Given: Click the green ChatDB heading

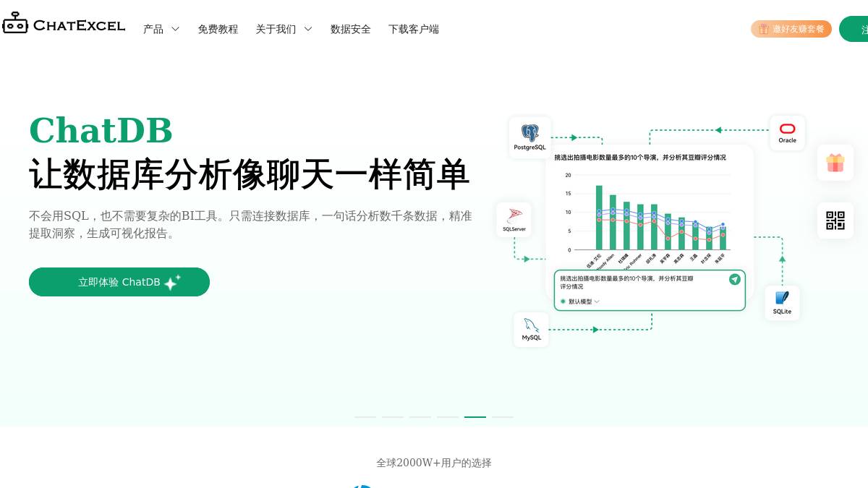Looking at the screenshot, I should click(x=101, y=131).
